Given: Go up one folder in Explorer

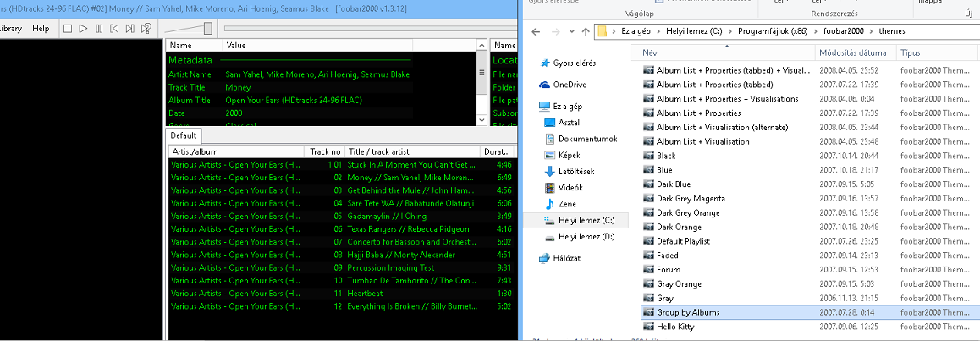Looking at the screenshot, I should [585, 31].
